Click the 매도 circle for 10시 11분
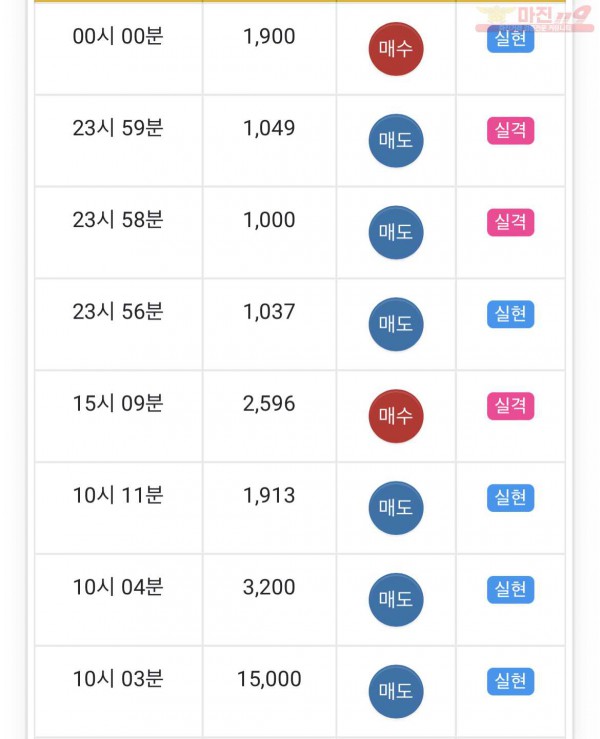Image resolution: width=600 pixels, height=739 pixels. point(396,508)
